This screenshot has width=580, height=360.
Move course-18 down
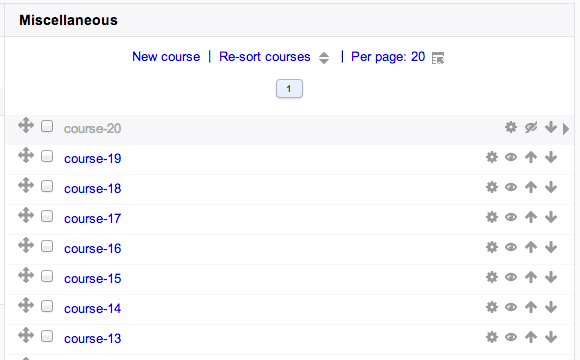point(551,187)
